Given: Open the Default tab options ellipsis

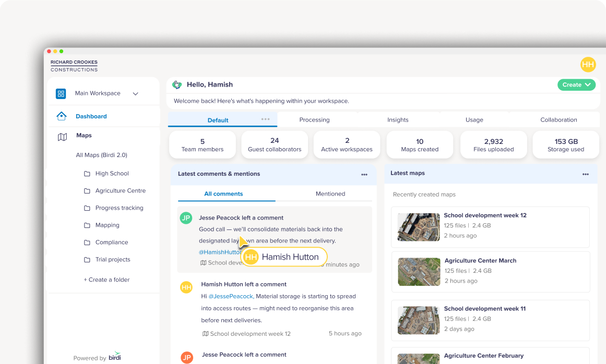Looking at the screenshot, I should [x=266, y=119].
